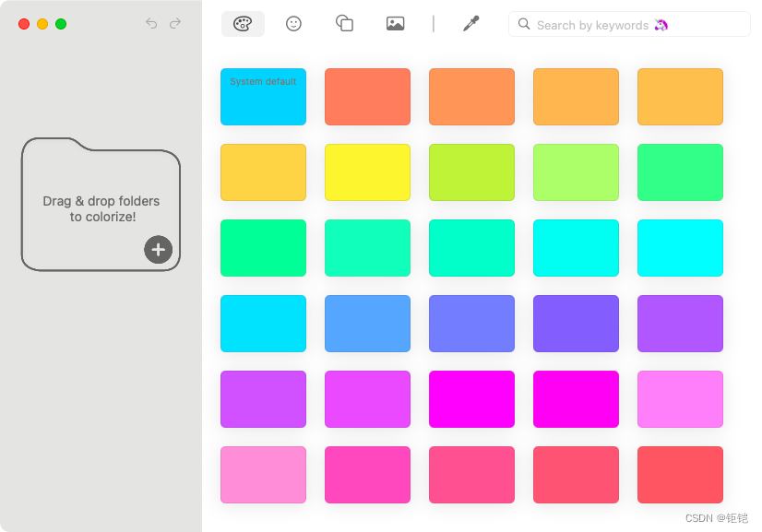Pick the bright yellow folder color
The image size is (762, 532).
[367, 172]
